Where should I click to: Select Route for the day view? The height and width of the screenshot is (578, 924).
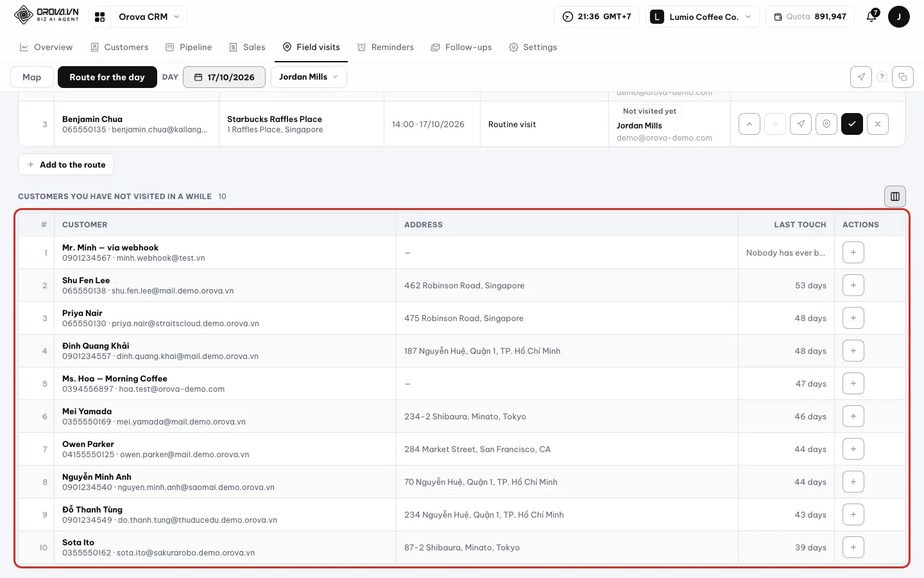107,77
